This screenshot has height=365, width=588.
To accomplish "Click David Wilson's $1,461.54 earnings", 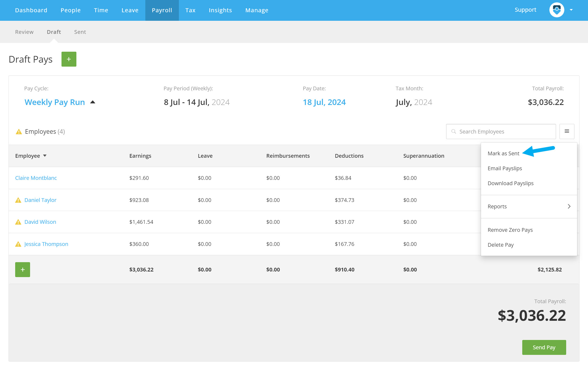I will (x=141, y=222).
